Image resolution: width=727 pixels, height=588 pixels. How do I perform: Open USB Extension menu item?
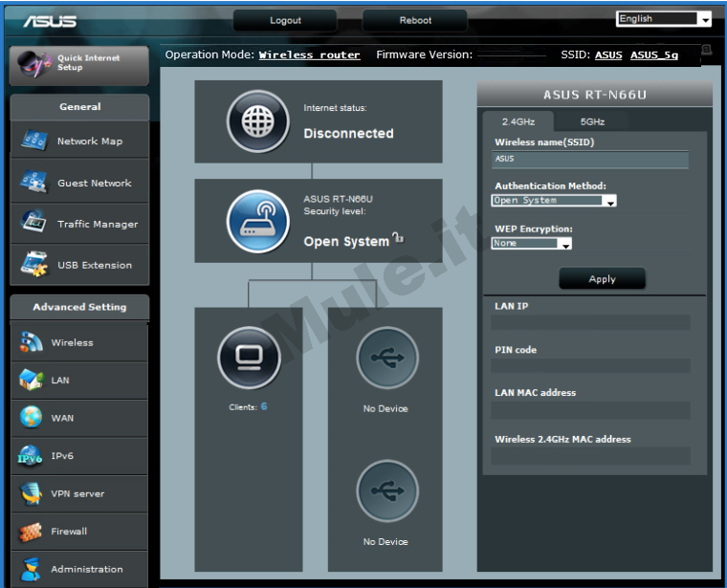tap(79, 265)
